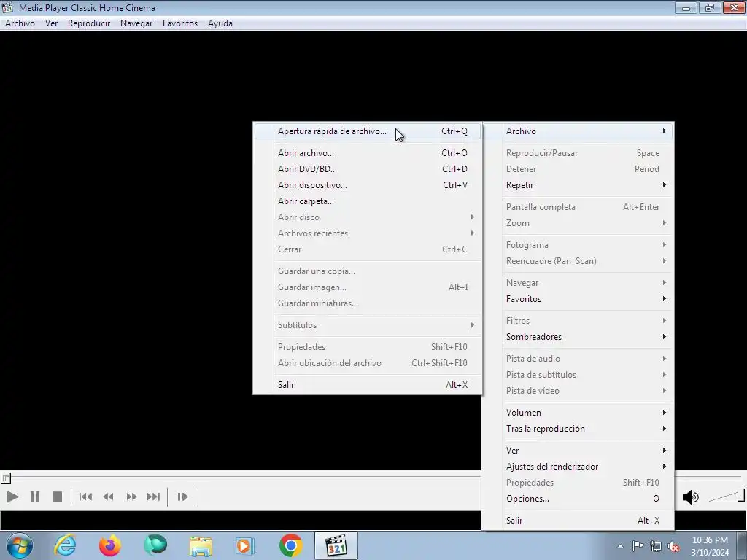Viewport: 747px width, 560px height.
Task: Show hidden tray icons arrow
Action: pos(620,546)
